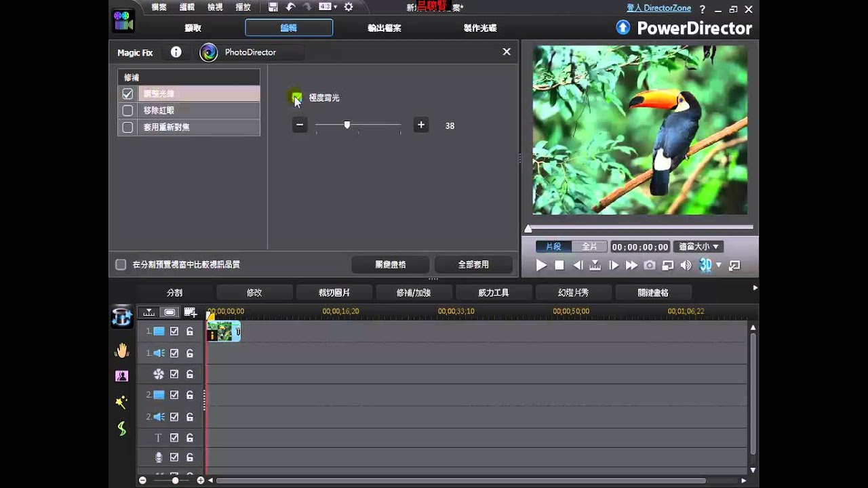Select the toucan clip on the timeline

[223, 331]
